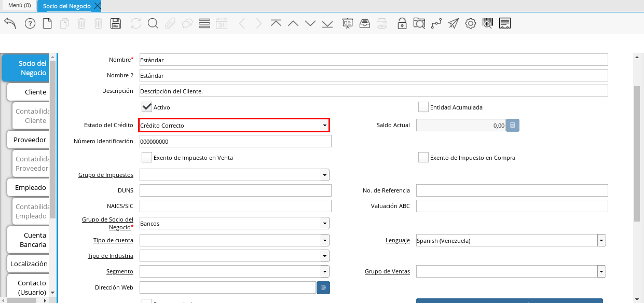Toggle grid view with the stacked lines icon
644x303 pixels.
coord(204,23)
